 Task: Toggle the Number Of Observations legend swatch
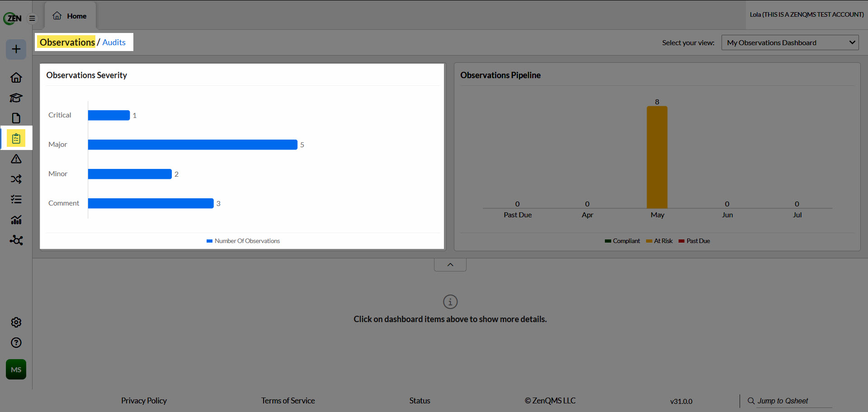[209, 241]
